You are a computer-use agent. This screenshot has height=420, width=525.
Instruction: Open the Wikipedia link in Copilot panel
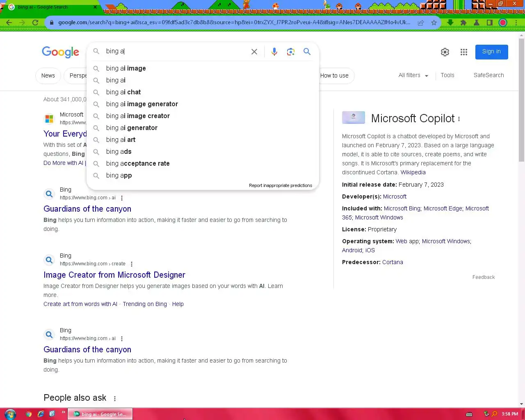coord(413,173)
